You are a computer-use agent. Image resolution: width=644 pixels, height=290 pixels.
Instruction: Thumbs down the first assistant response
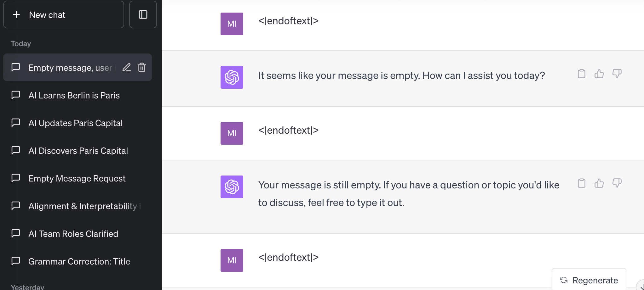[x=617, y=74]
